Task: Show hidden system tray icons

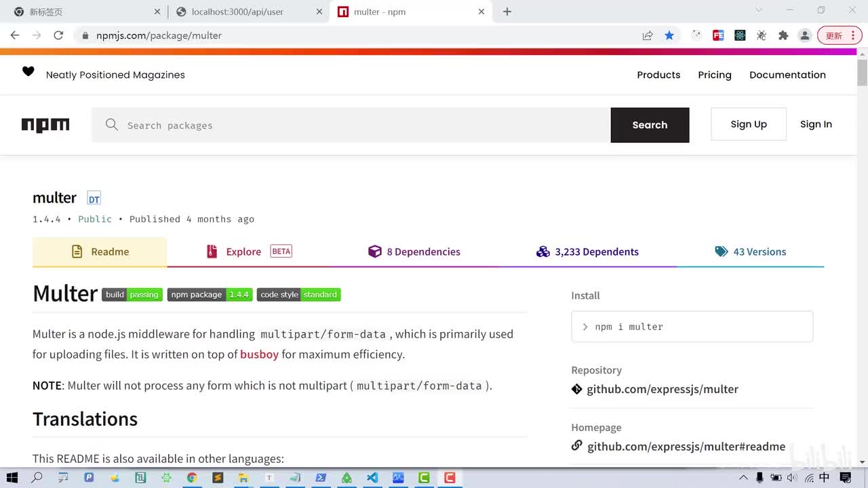Action: [x=744, y=478]
